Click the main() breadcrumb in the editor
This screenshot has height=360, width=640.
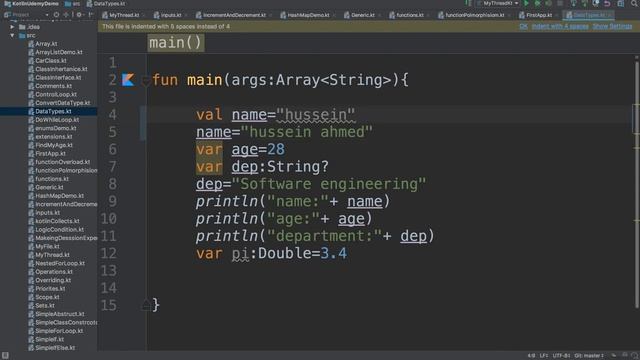point(176,42)
